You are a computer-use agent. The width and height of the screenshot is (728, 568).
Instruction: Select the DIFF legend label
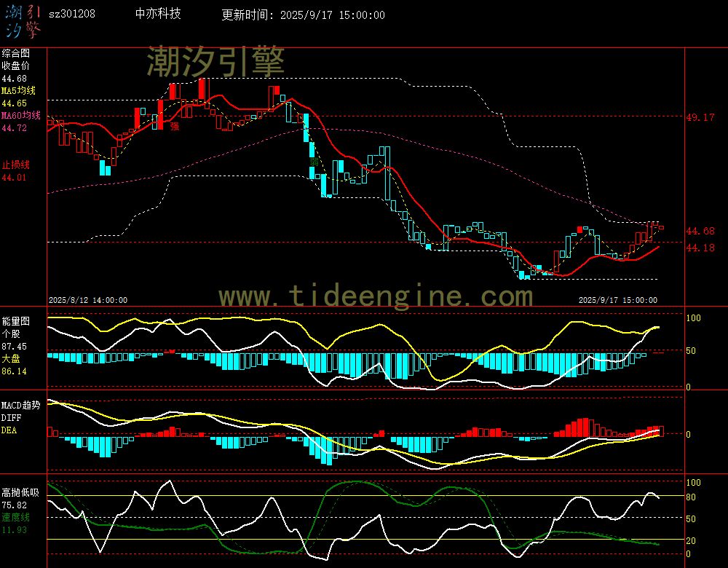[11, 418]
